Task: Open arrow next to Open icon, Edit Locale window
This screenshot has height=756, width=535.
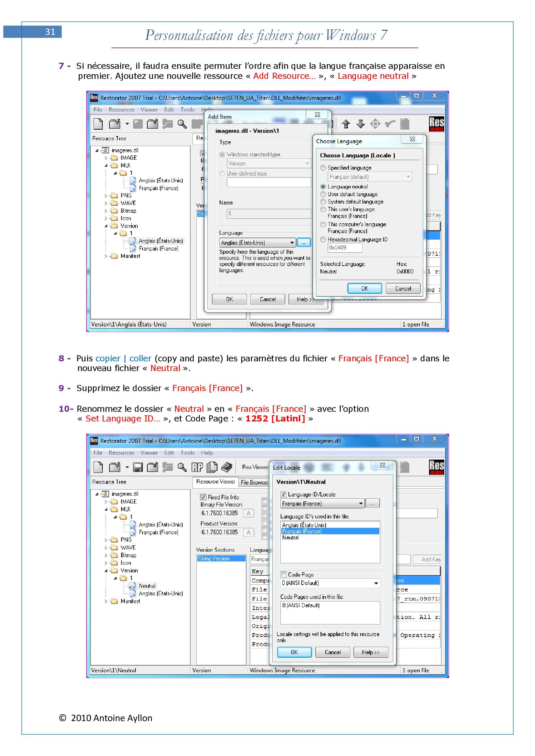Action: pos(127,467)
